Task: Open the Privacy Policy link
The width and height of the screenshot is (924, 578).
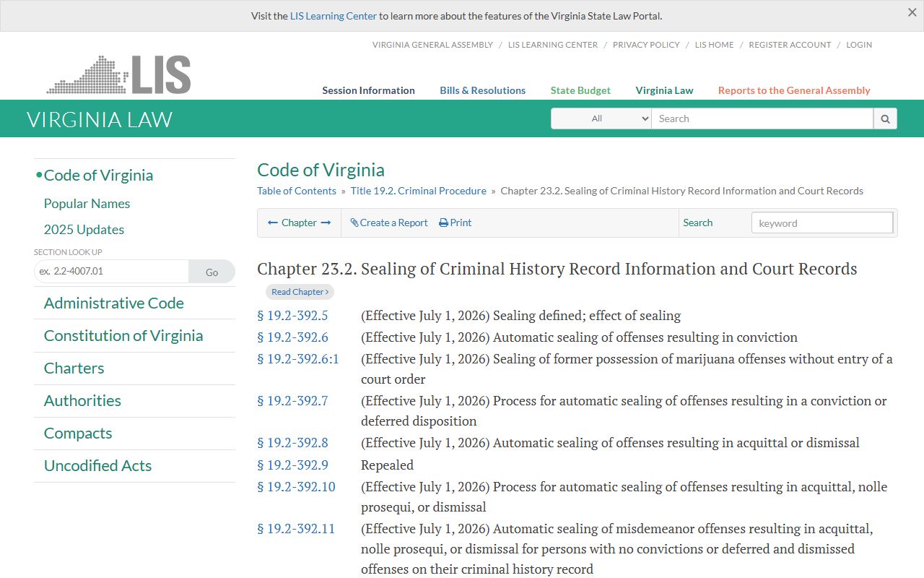Action: click(x=646, y=45)
